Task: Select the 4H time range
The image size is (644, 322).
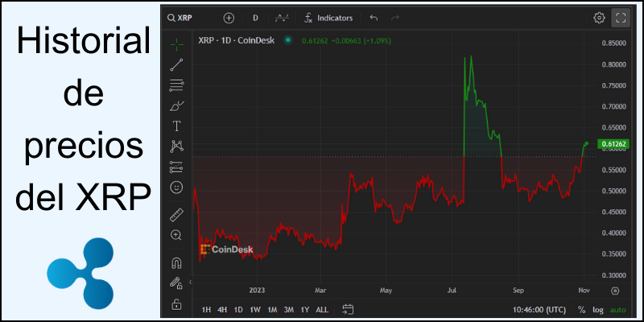Action: click(x=222, y=310)
